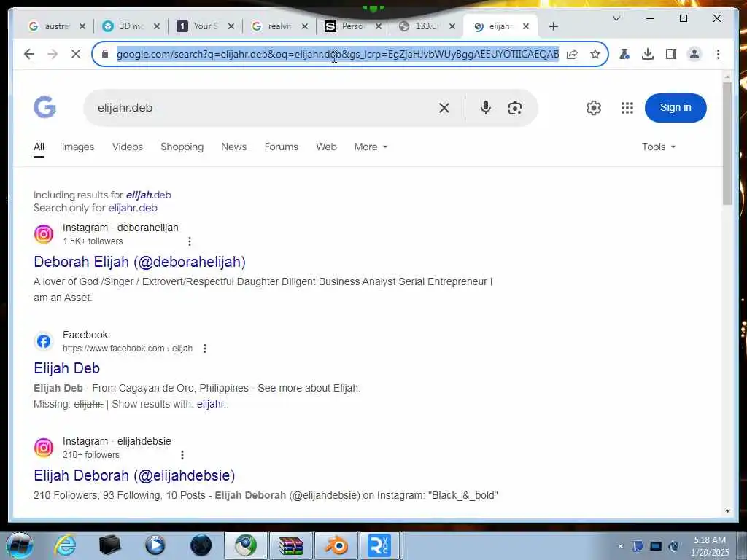Switch to the '133.u' browser tab

tap(427, 27)
